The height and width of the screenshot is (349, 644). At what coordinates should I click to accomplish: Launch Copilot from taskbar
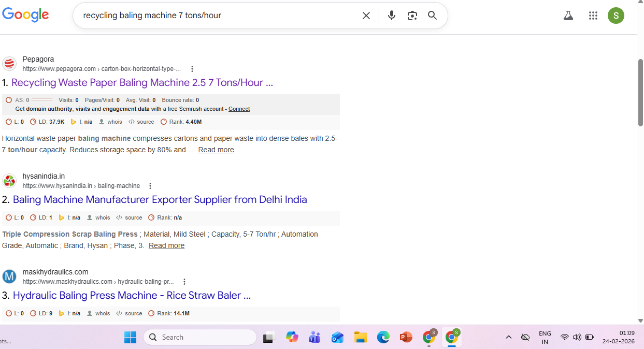point(292,337)
